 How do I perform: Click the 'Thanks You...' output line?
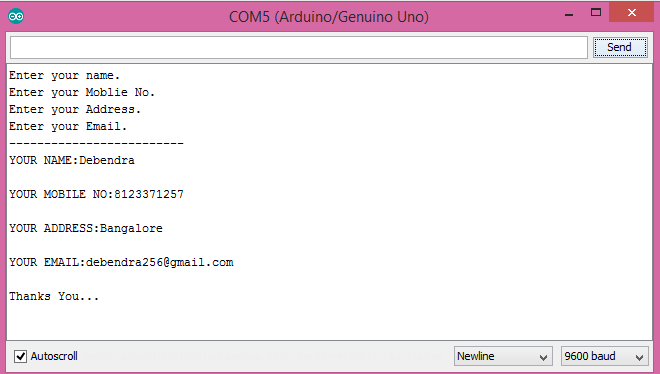[54, 297]
